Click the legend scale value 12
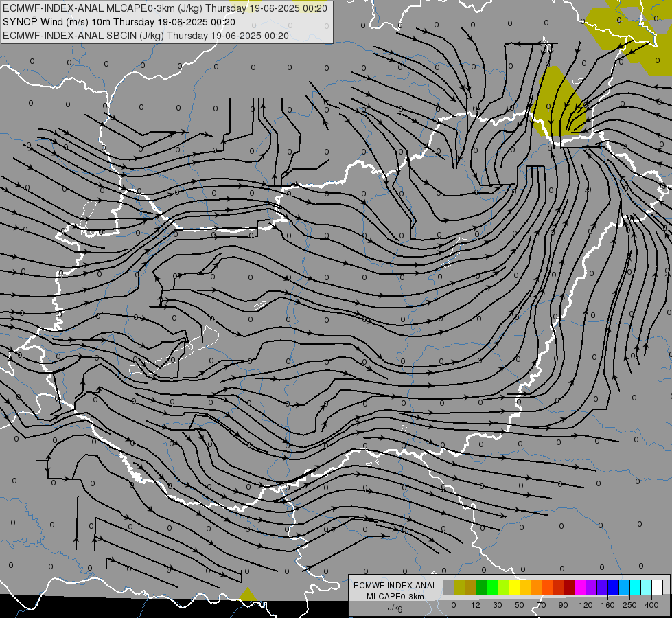Image resolution: width=672 pixels, height=618 pixels. (476, 605)
